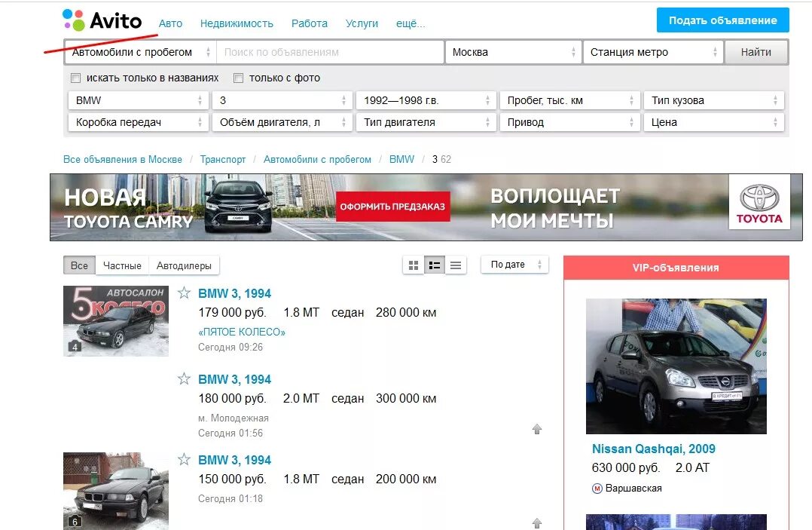Open BMW 3, 1994 listing for 179 000 руб.

234,293
